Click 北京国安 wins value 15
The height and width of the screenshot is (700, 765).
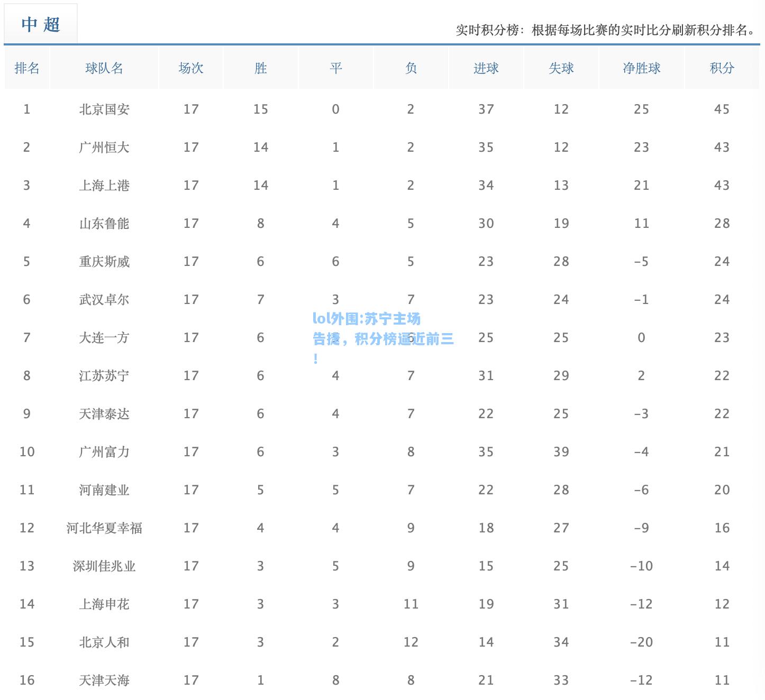click(x=261, y=109)
